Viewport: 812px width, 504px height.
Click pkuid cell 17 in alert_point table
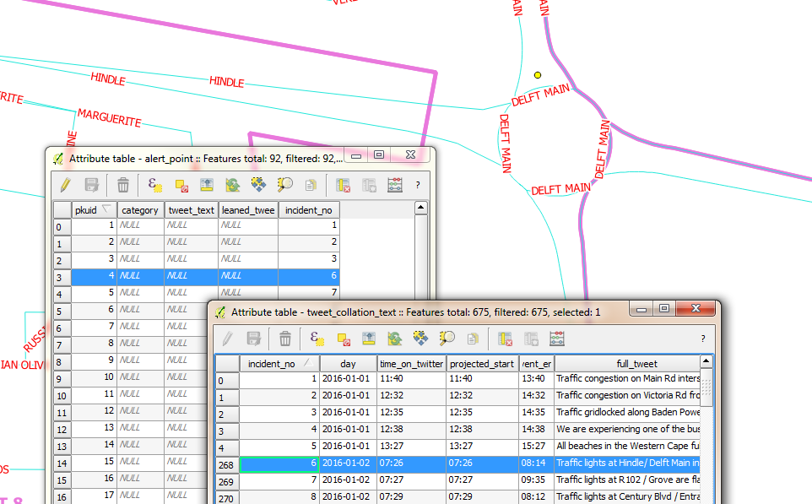(94, 495)
